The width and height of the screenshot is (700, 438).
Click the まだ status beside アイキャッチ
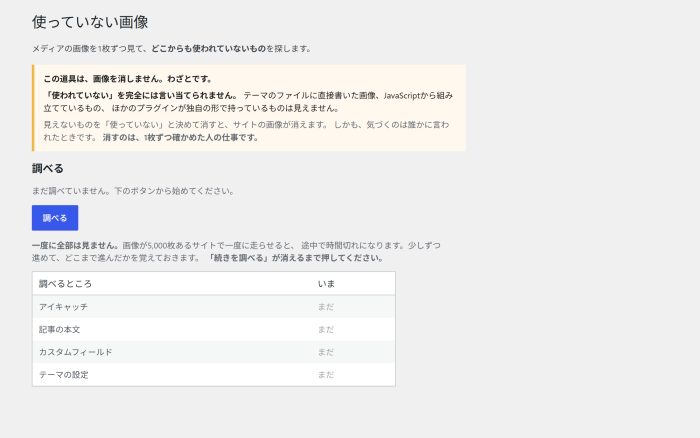coord(326,307)
